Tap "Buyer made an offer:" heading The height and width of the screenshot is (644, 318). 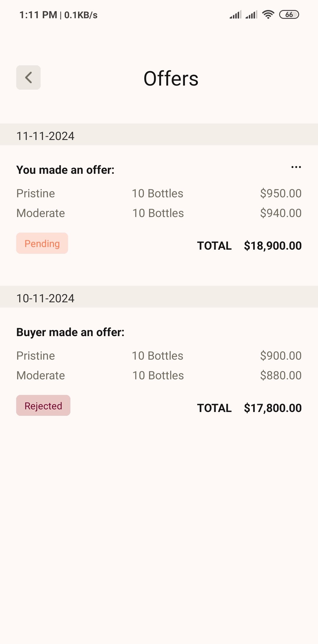70,332
